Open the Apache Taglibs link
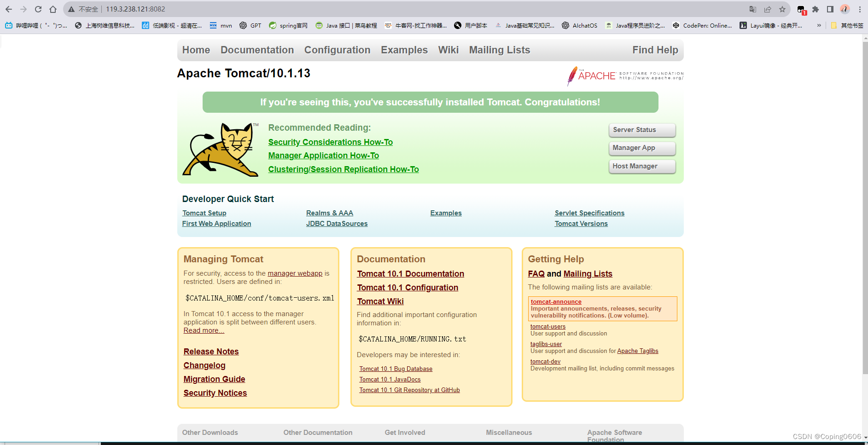 (x=638, y=351)
